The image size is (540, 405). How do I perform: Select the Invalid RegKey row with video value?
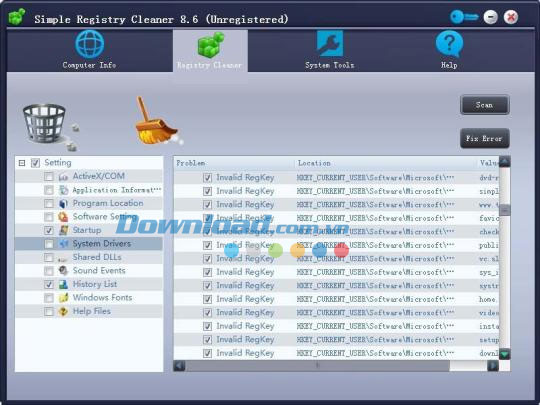(336, 313)
